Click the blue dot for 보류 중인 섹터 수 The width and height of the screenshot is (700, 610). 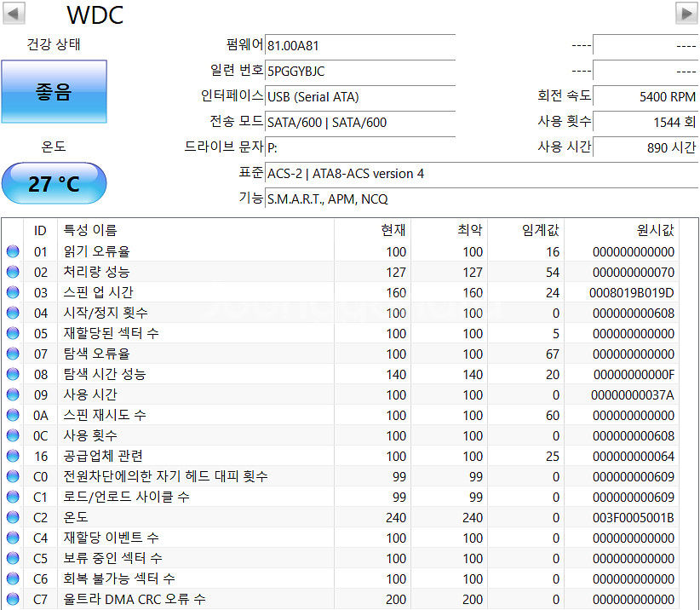click(12, 558)
